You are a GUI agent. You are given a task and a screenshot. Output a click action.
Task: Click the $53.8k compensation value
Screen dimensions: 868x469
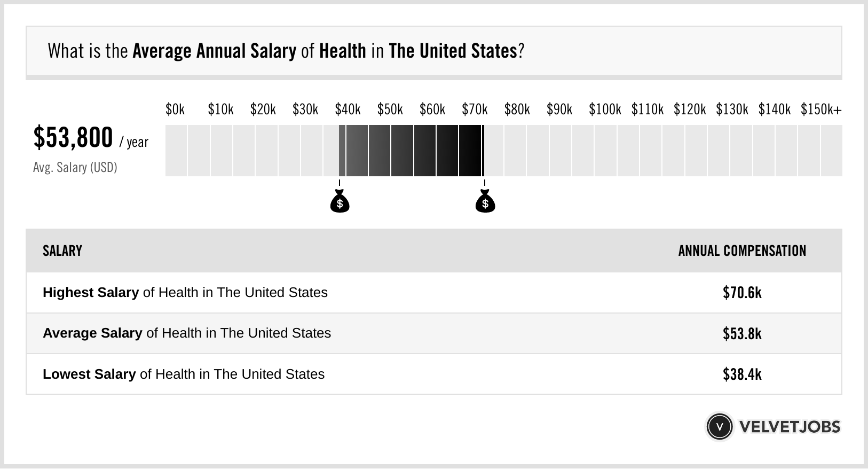742,333
